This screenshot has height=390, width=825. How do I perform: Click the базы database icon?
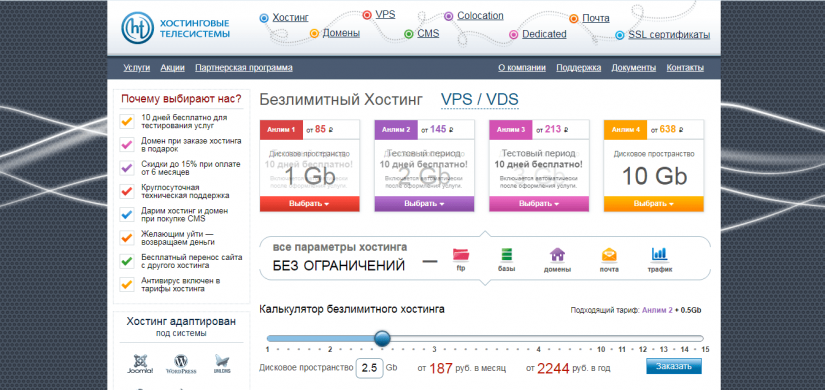506,255
